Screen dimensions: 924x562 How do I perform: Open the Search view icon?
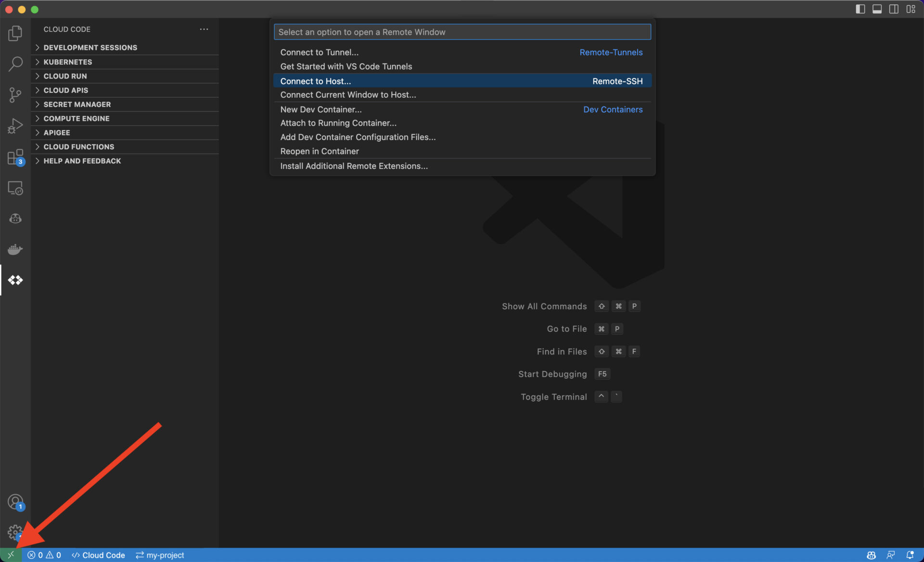tap(15, 64)
